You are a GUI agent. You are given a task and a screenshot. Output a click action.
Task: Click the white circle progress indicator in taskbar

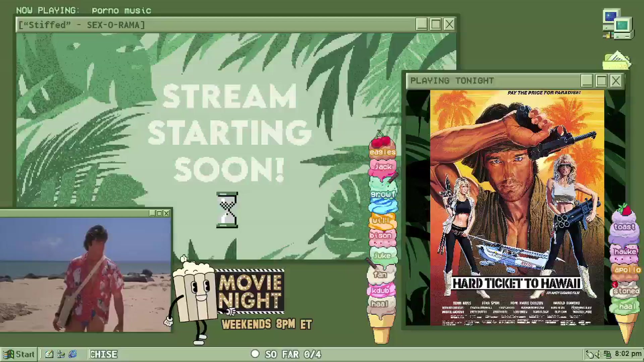coord(255,354)
